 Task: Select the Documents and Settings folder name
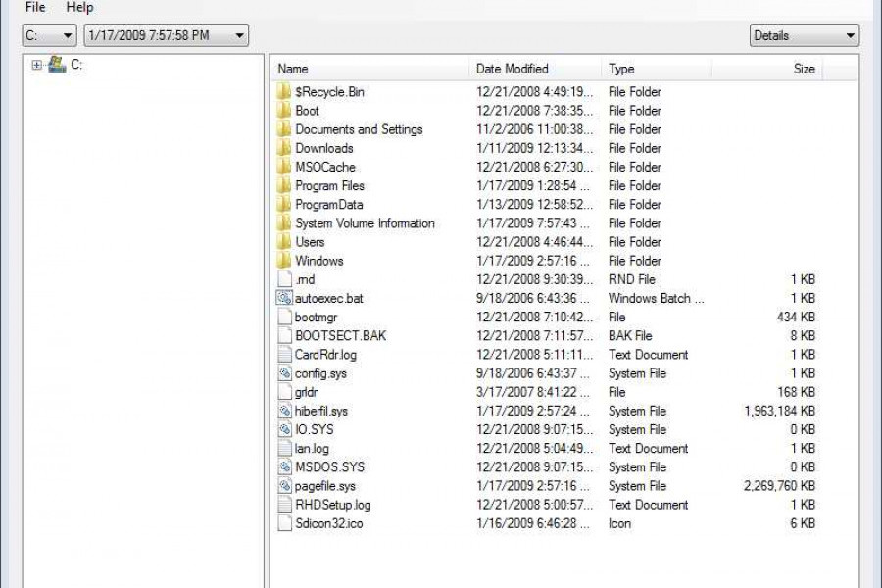(x=359, y=129)
